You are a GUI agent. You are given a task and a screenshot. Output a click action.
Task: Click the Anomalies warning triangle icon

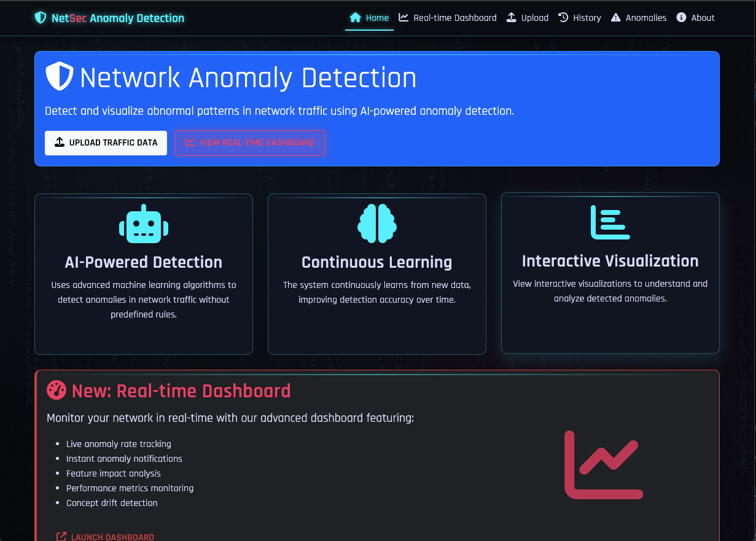615,17
